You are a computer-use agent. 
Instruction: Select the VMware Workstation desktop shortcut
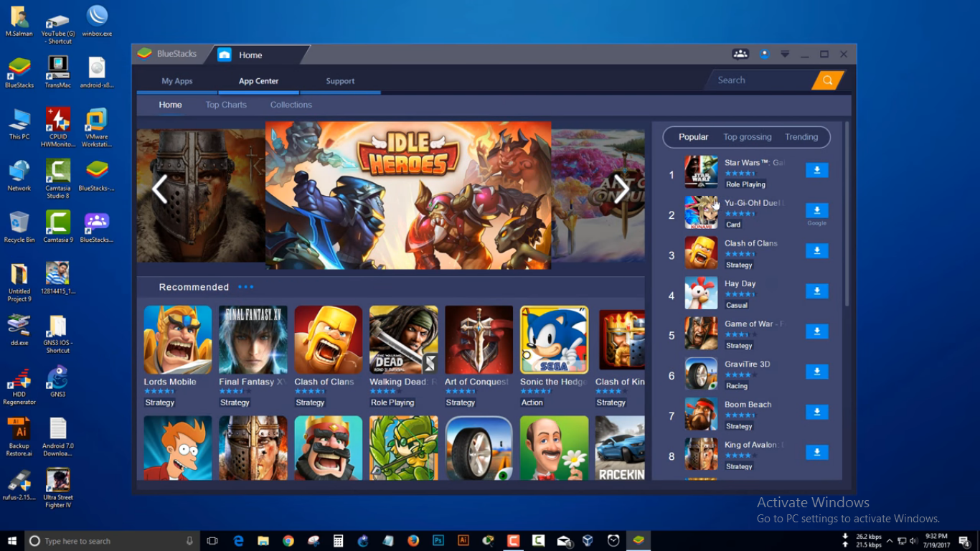click(x=97, y=128)
